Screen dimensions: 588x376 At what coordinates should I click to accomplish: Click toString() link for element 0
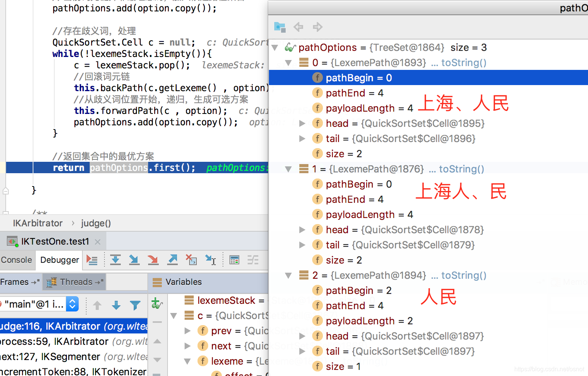coord(464,63)
